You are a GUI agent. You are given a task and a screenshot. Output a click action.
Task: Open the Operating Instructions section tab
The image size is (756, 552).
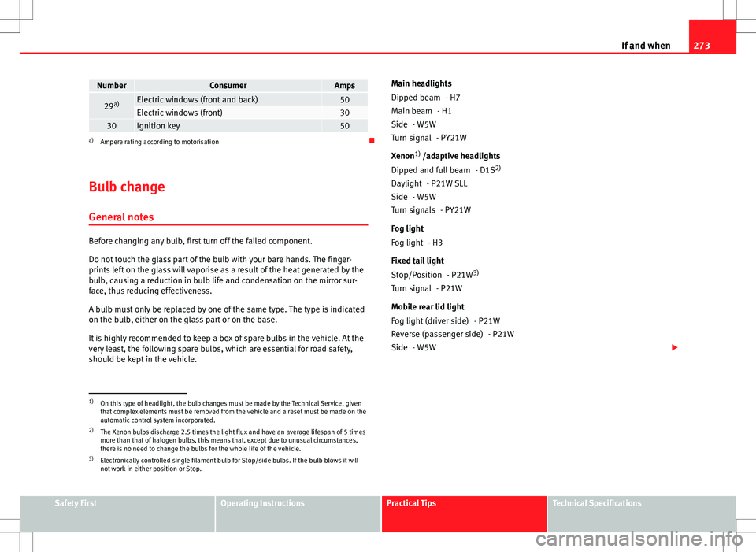298,513
